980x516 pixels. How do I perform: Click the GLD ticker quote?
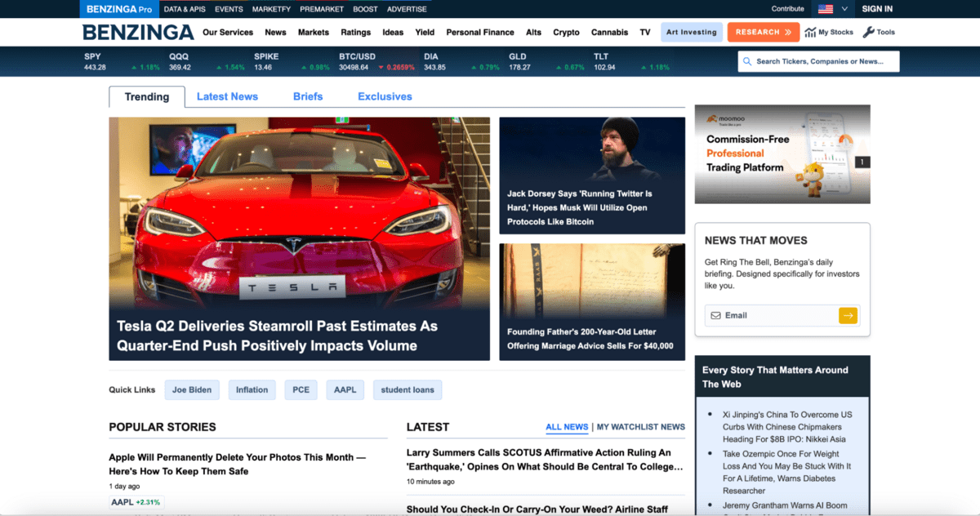(546, 62)
